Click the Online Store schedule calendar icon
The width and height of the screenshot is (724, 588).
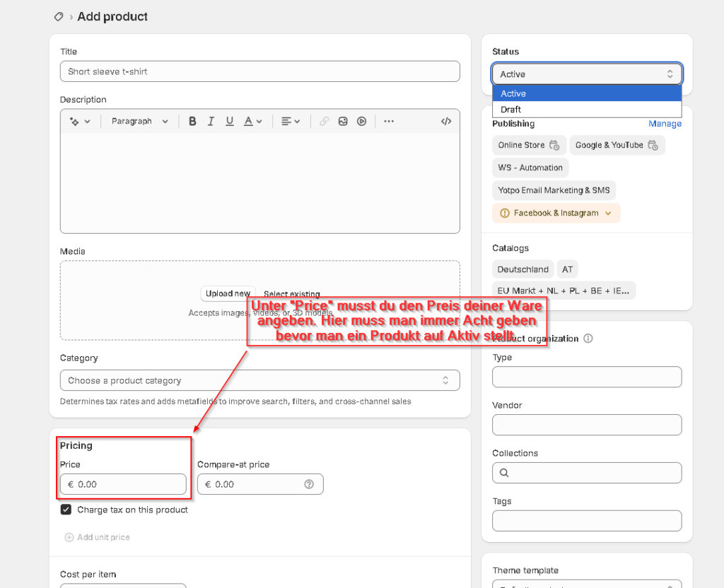pyautogui.click(x=554, y=145)
